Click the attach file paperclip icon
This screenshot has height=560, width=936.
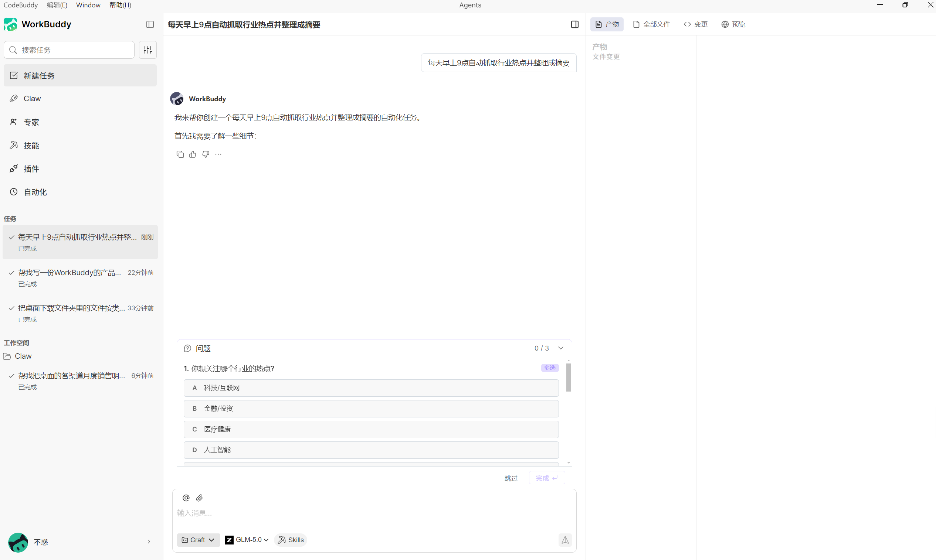200,498
